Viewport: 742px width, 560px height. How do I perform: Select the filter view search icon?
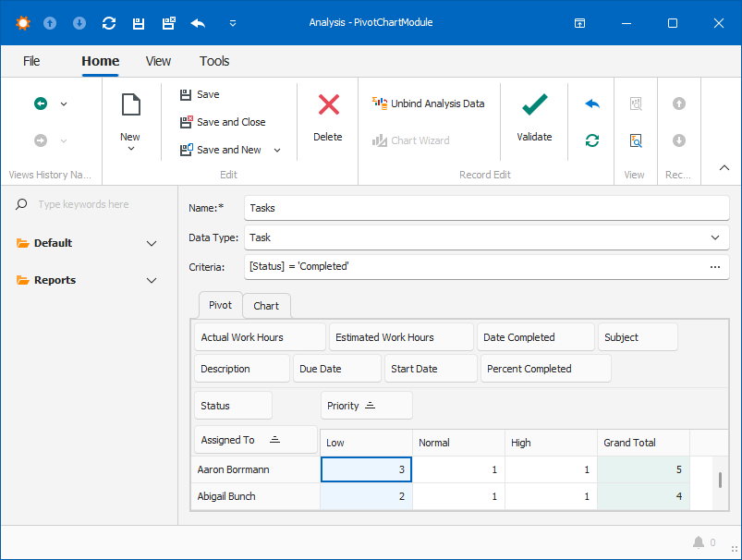click(636, 140)
